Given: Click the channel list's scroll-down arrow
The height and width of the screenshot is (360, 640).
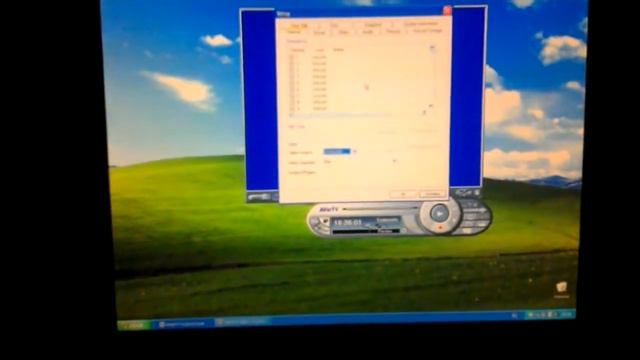Looking at the screenshot, I should point(430,106).
